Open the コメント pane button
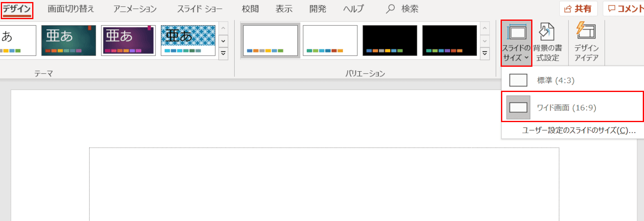The width and height of the screenshot is (644, 221). [624, 9]
